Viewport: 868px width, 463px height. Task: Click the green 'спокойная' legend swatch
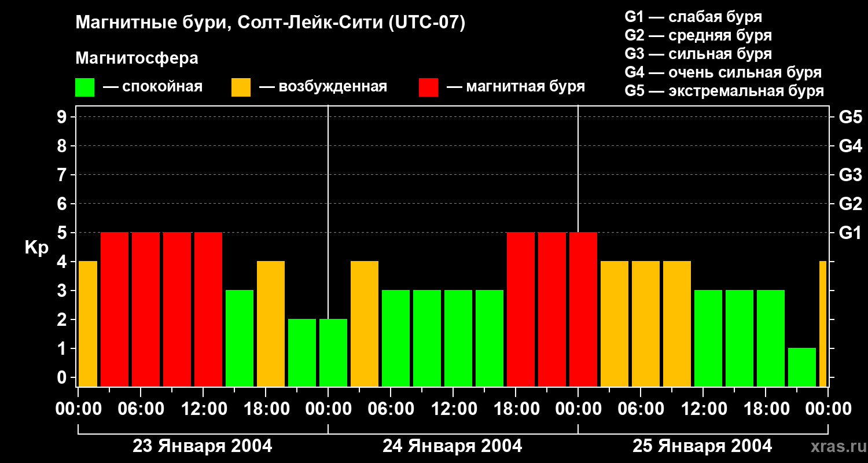pos(84,87)
